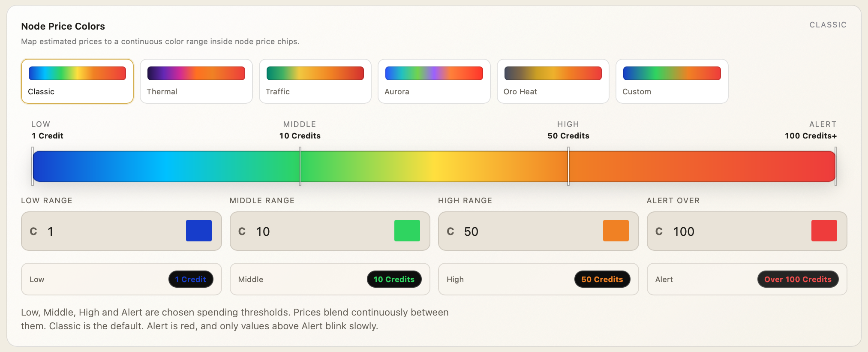Select the Oro Heat preset

(553, 81)
